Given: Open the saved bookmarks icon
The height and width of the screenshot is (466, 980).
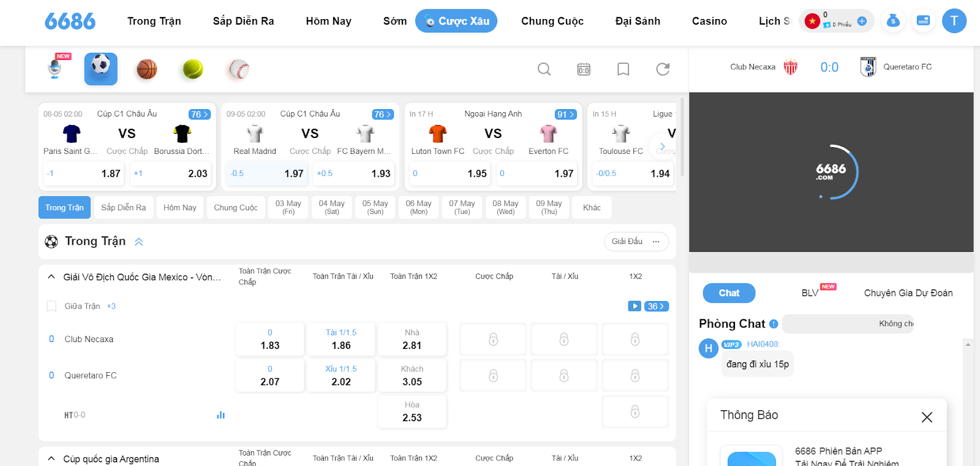Looking at the screenshot, I should 623,69.
